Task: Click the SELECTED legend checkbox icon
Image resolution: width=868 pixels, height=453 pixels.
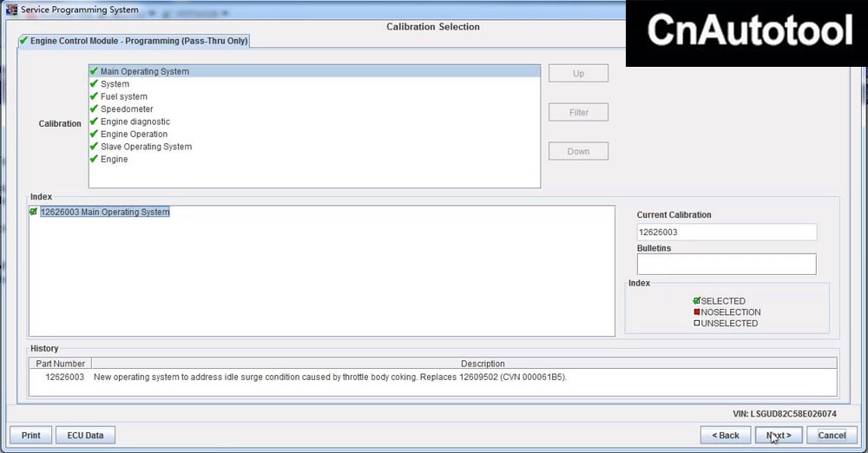Action: tap(697, 301)
